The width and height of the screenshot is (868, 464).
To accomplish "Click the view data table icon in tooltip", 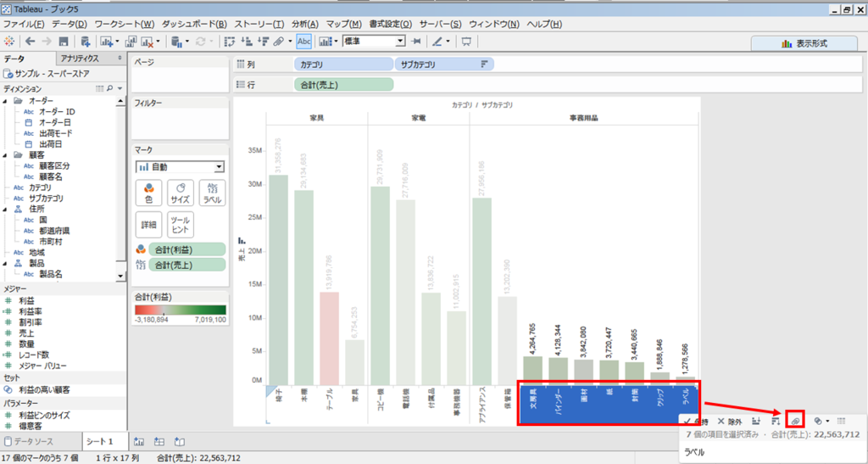I will 842,422.
